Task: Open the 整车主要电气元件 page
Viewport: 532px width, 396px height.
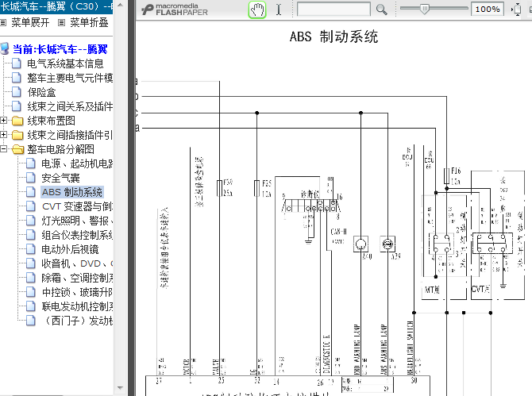Action: pyautogui.click(x=70, y=78)
